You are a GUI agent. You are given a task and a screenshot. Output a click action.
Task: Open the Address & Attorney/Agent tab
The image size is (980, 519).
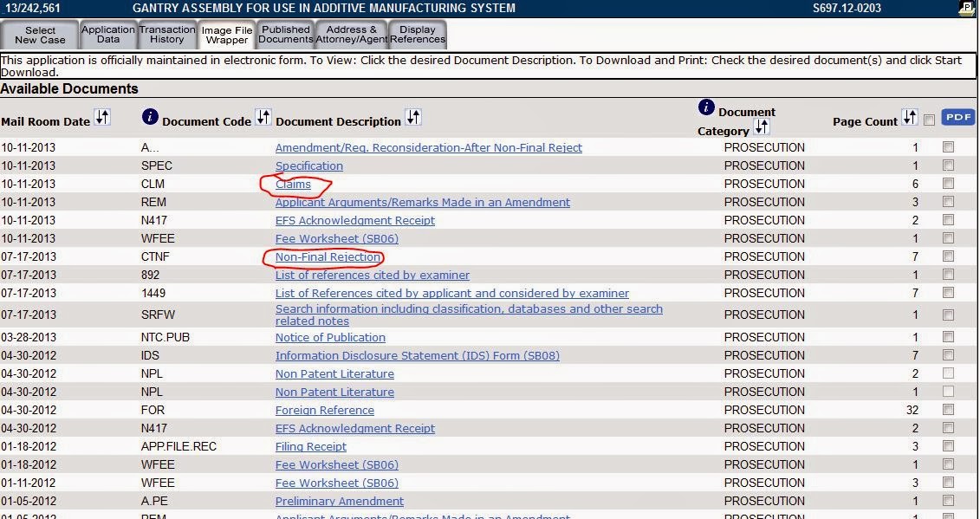[x=351, y=35]
